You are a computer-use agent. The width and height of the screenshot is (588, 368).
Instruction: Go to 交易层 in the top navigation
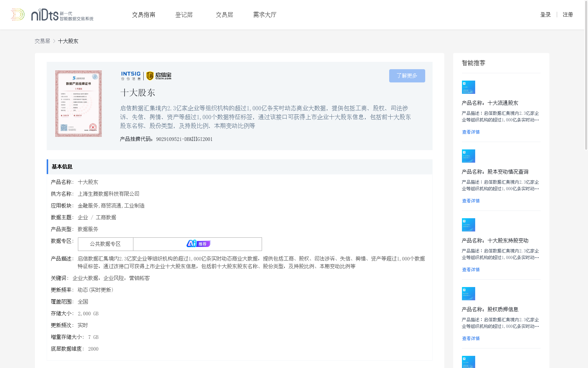224,15
